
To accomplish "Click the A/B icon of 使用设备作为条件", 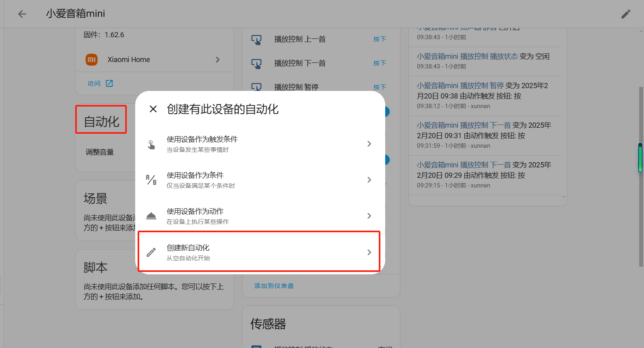I will (151, 180).
